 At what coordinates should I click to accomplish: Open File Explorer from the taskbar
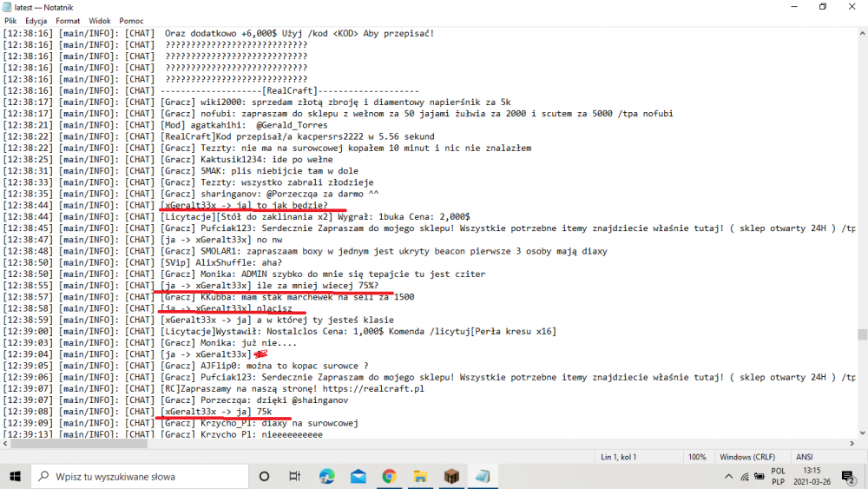click(x=420, y=476)
